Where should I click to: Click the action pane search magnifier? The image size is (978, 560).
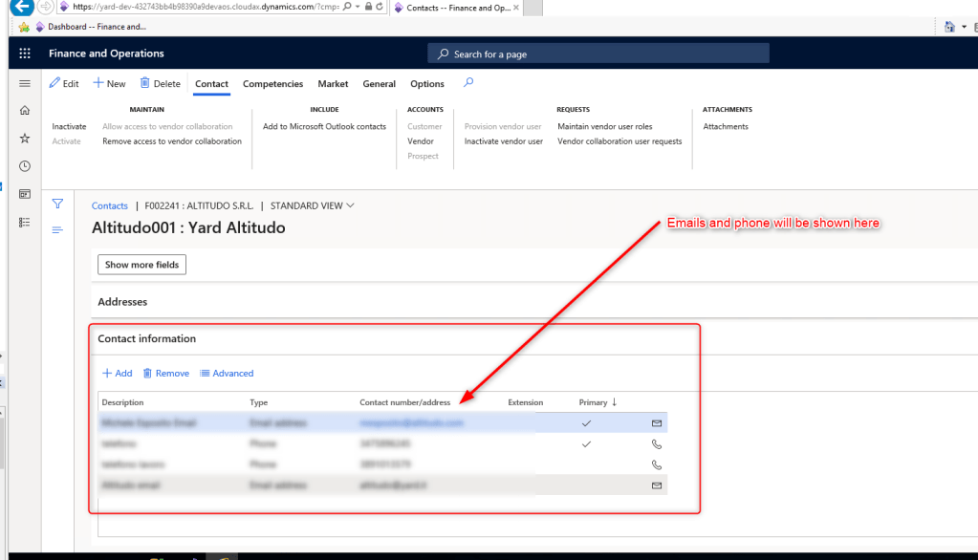pos(468,83)
